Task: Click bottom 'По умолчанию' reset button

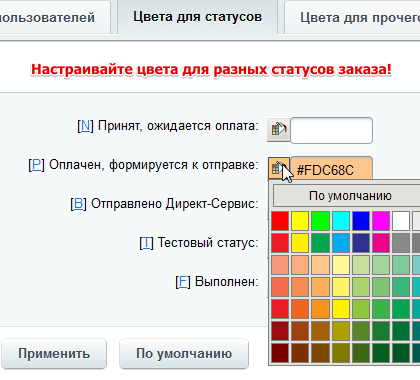Action: [x=184, y=354]
